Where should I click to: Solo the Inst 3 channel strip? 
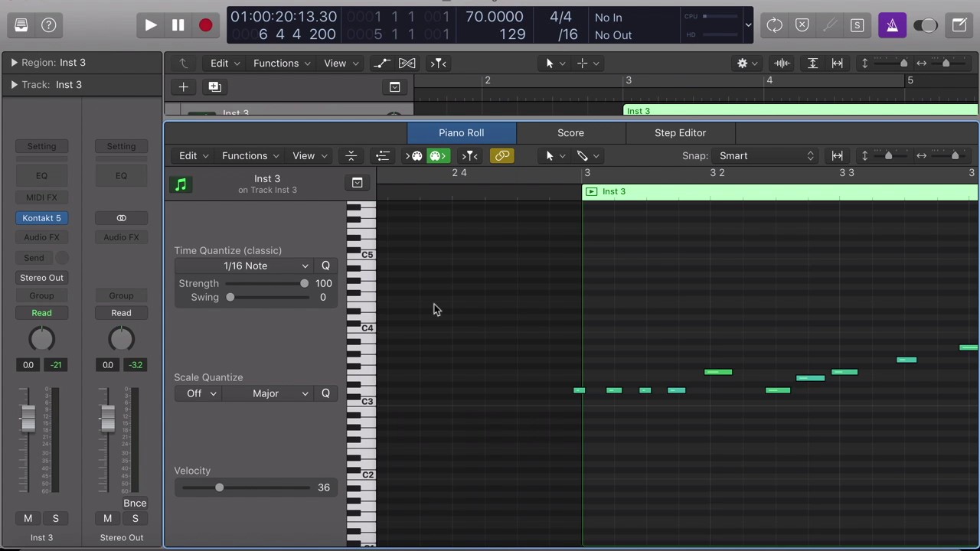tap(55, 519)
